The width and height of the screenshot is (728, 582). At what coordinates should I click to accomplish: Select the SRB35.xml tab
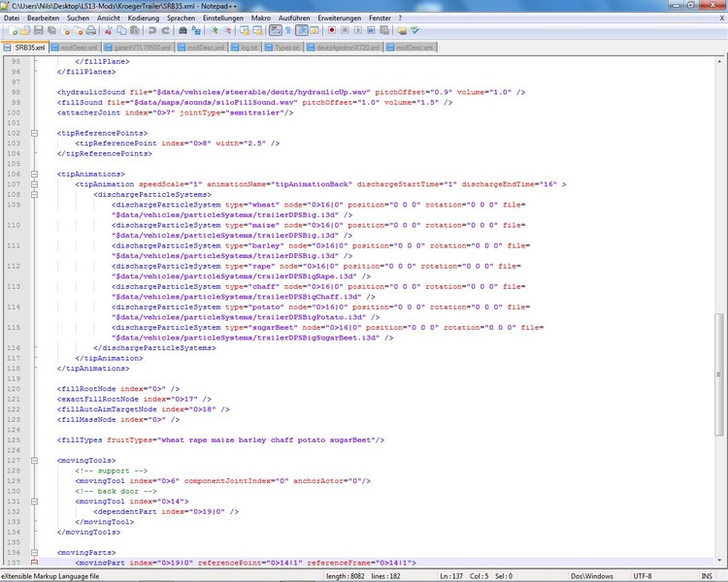[x=24, y=48]
